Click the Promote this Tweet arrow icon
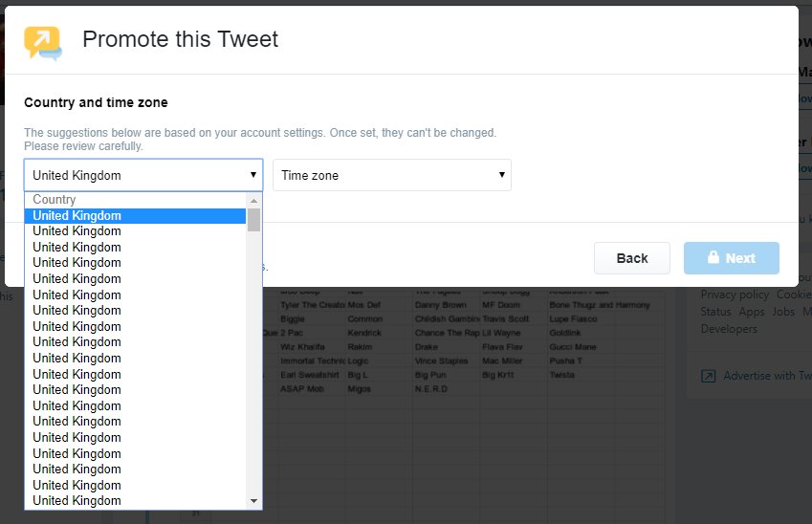The image size is (812, 524). point(42,43)
